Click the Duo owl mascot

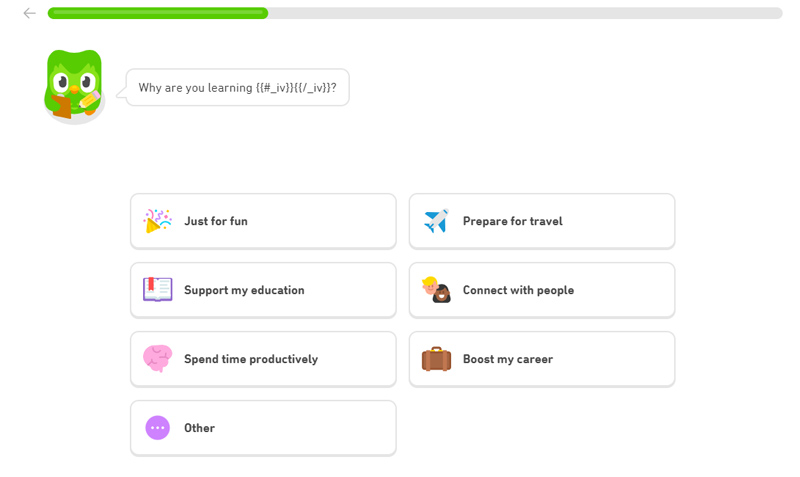point(74,86)
